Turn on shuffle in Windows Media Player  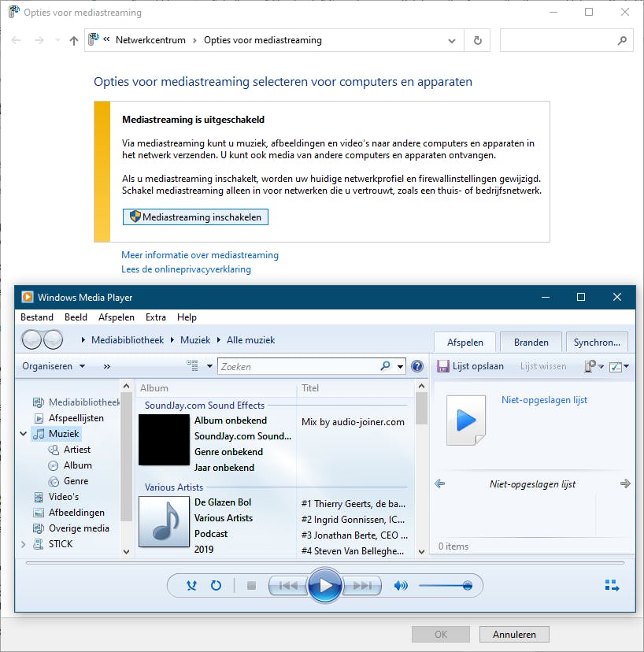[x=191, y=586]
